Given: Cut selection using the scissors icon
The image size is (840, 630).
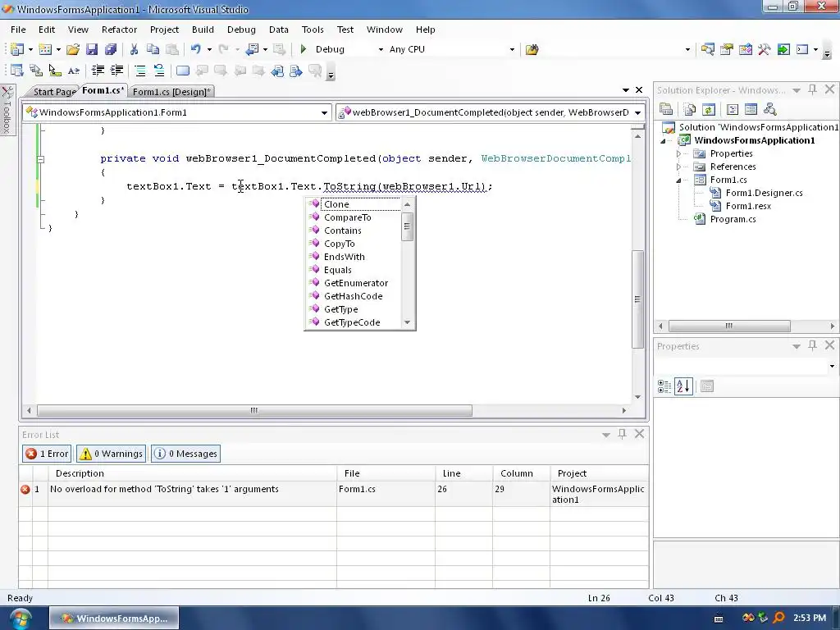Looking at the screenshot, I should [x=134, y=49].
